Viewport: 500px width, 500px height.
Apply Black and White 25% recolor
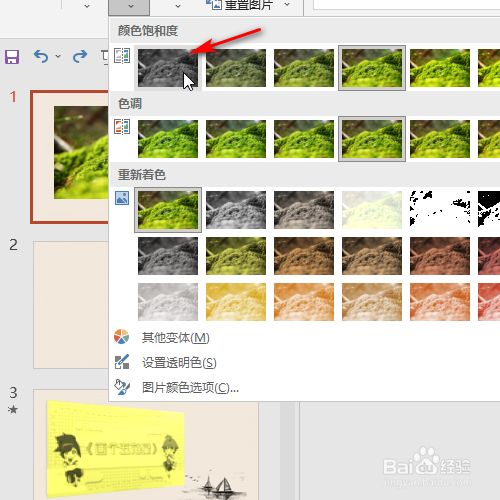click(x=440, y=210)
